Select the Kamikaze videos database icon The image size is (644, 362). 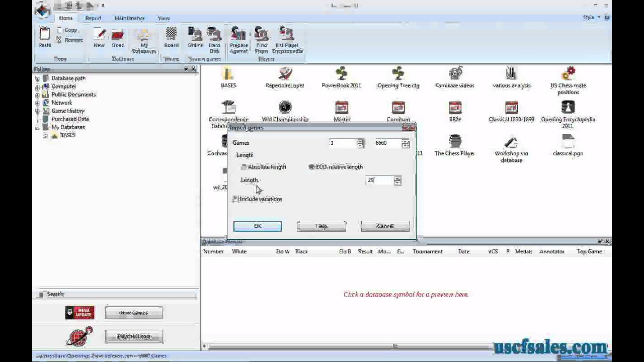[455, 73]
